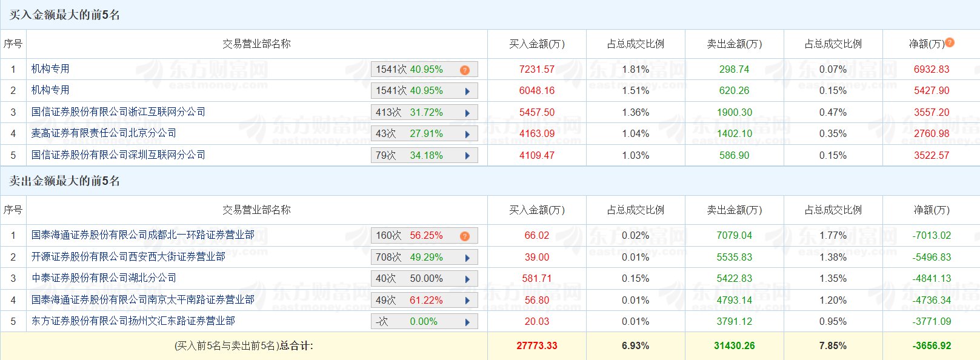The image size is (980, 360).
Task: Click orange help icon in 成都北一环路证券营业部 row
Action: (x=465, y=236)
